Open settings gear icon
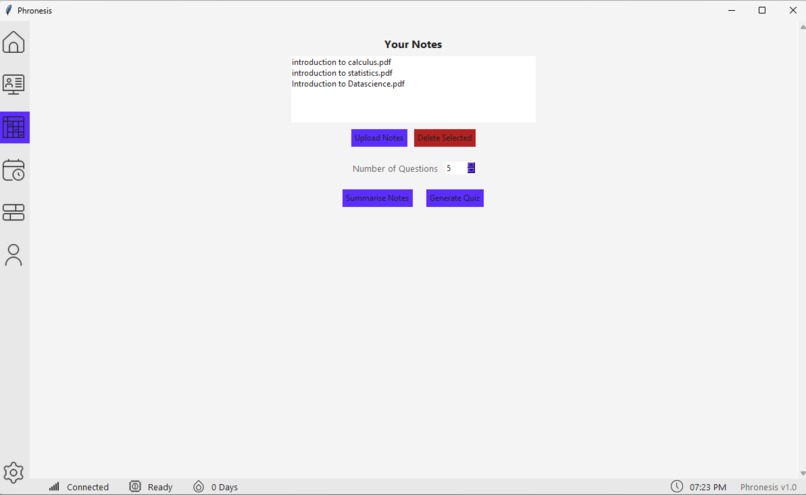This screenshot has height=495, width=806. (13, 472)
